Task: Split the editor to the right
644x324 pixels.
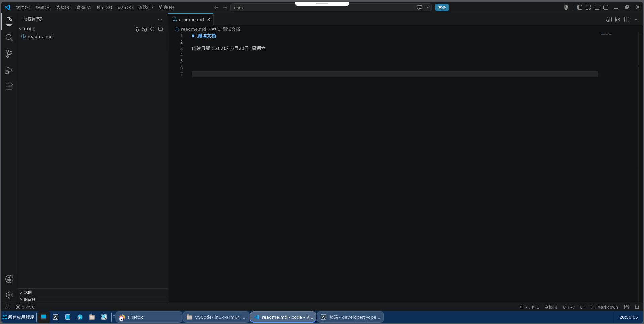Action: pos(627,19)
